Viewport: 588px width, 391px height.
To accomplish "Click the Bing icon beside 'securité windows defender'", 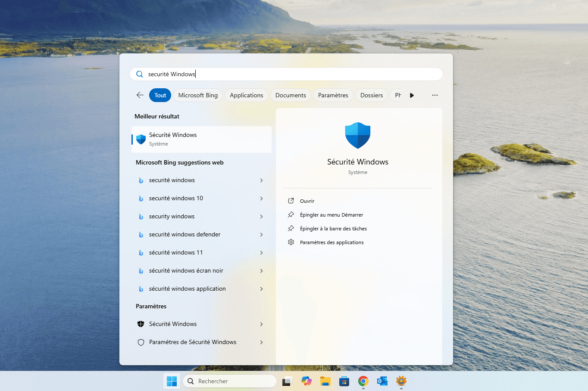I will coord(141,235).
